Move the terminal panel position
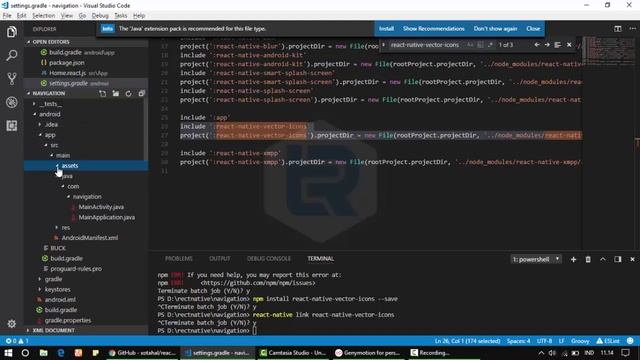 click(x=618, y=259)
